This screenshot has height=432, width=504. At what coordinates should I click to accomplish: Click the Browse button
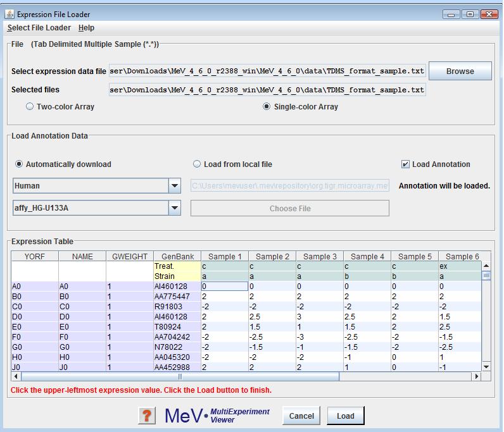pos(460,71)
